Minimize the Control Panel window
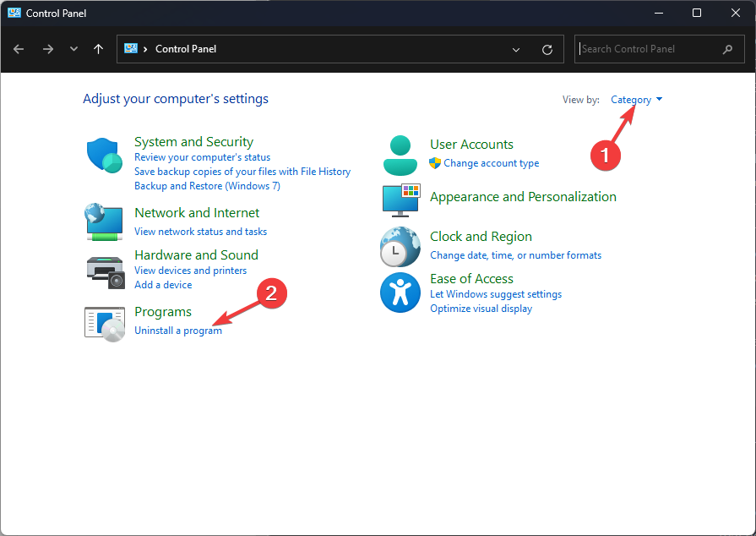The width and height of the screenshot is (756, 536). [659, 13]
